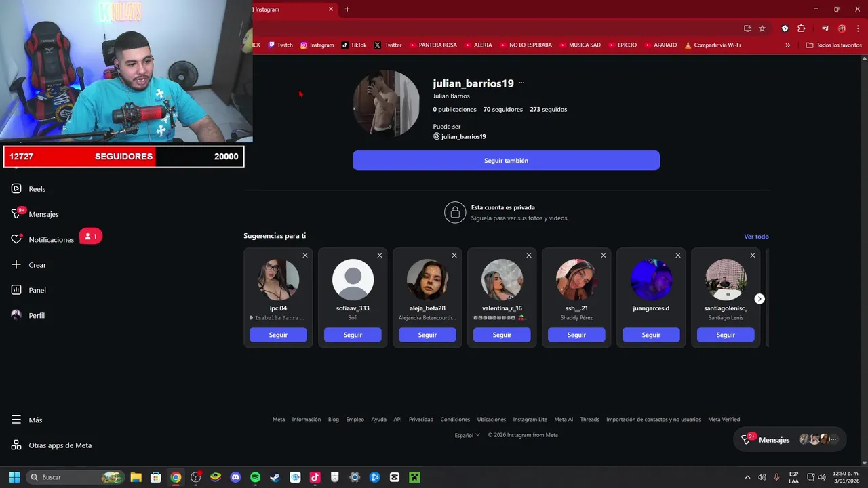This screenshot has width=868, height=488.
Task: Click the 70 seguidores count
Action: click(503, 110)
